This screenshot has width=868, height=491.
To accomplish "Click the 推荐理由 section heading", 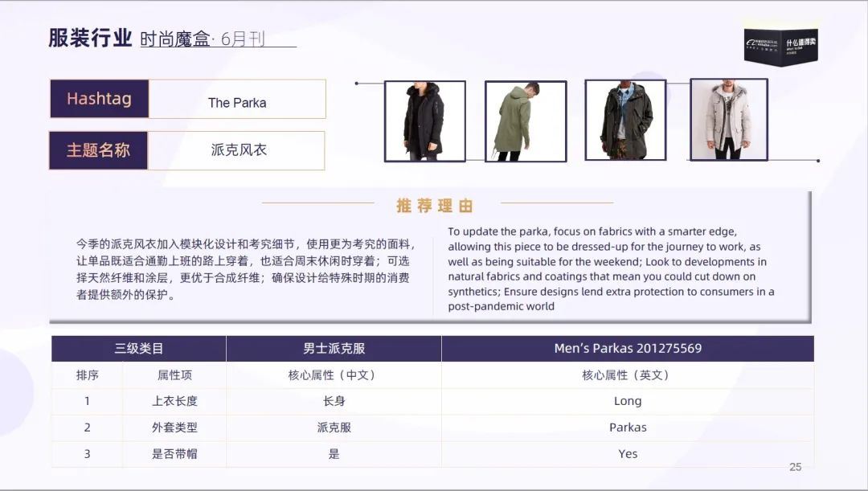I will (x=435, y=206).
